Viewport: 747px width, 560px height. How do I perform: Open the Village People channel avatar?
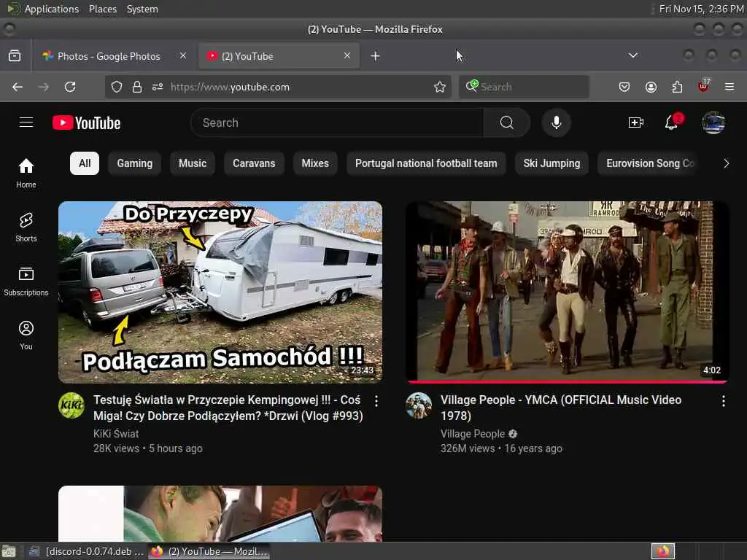click(x=418, y=405)
